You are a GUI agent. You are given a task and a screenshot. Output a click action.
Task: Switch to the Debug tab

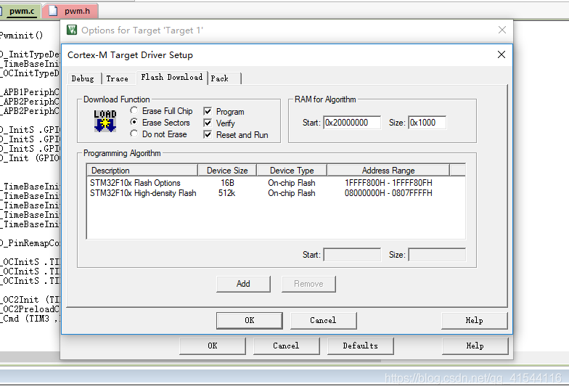tap(83, 78)
